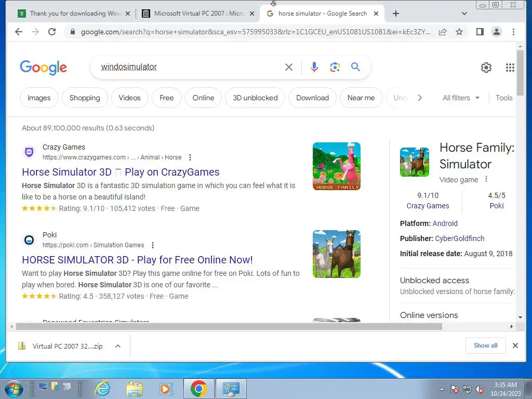Open the Windows Start menu
The height and width of the screenshot is (399, 532).
click(x=14, y=389)
